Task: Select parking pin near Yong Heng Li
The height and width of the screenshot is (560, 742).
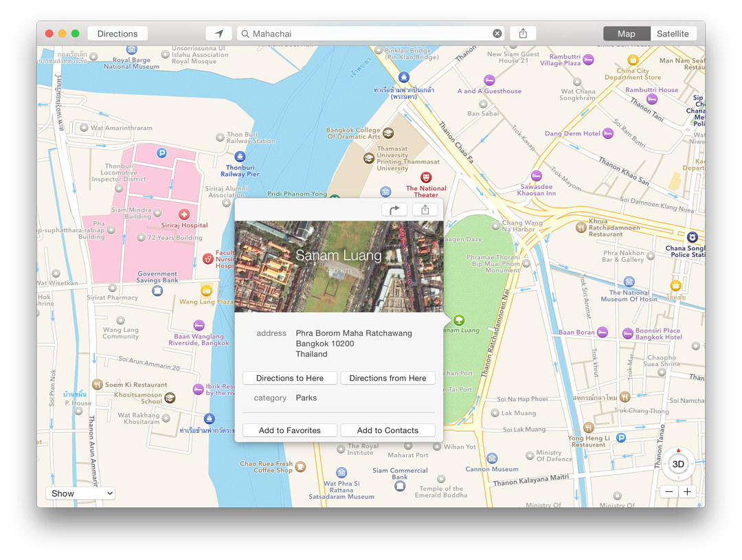Action: (x=621, y=438)
